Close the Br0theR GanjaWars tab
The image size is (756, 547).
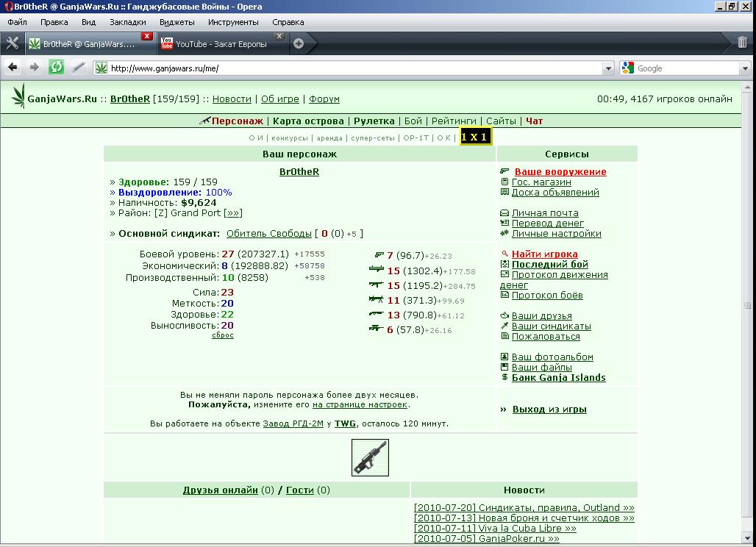[x=147, y=36]
